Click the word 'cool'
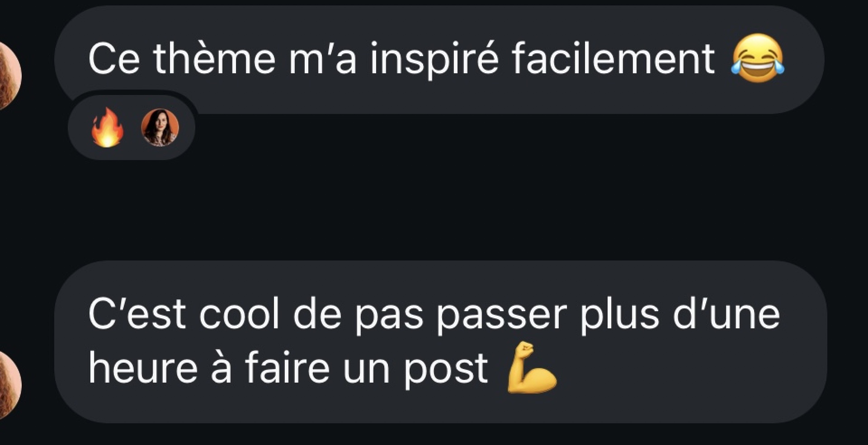868x445 pixels. point(239,313)
